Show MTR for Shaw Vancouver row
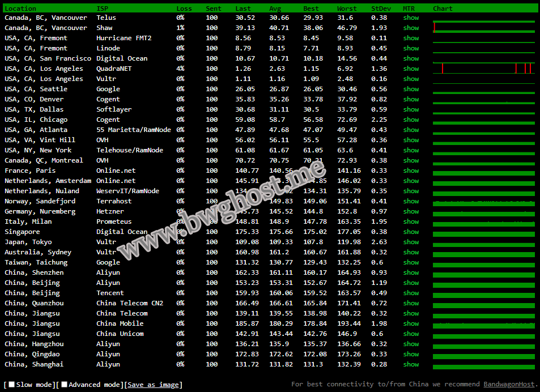540x392 pixels. [x=411, y=28]
